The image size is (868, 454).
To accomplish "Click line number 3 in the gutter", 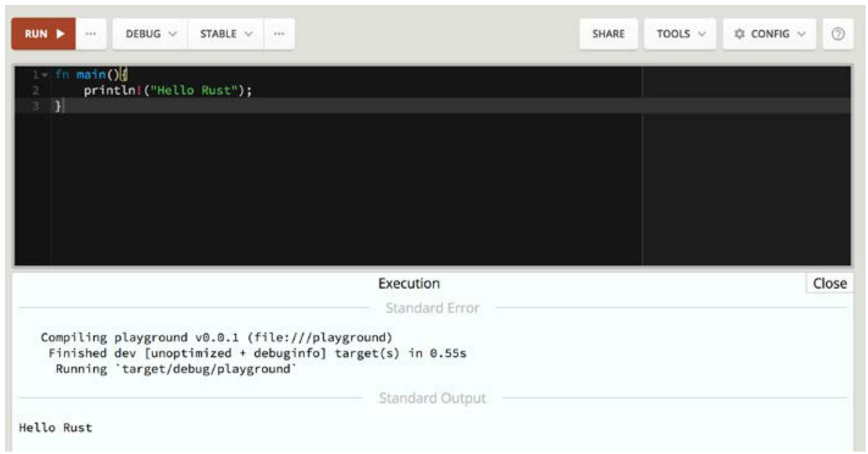I will (35, 106).
